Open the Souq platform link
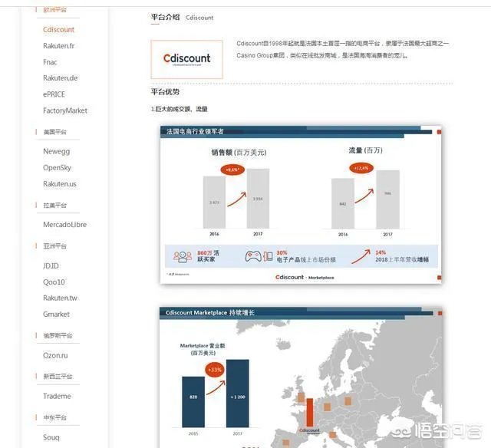 (51, 437)
